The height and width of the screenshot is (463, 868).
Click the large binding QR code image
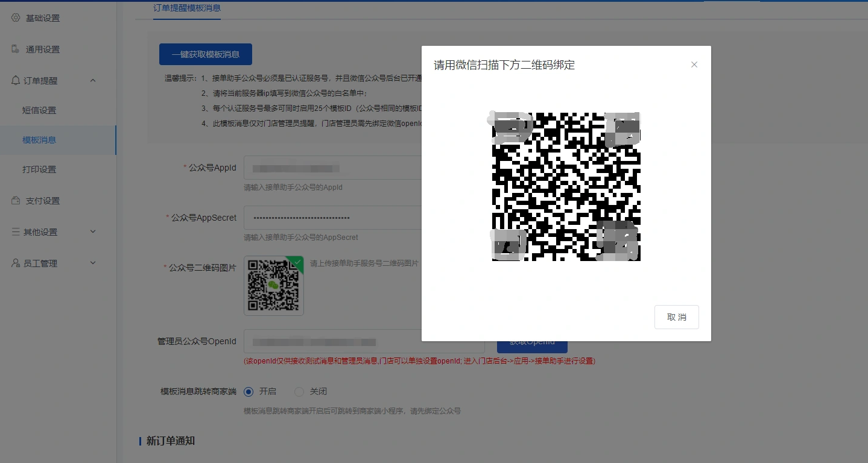[566, 187]
